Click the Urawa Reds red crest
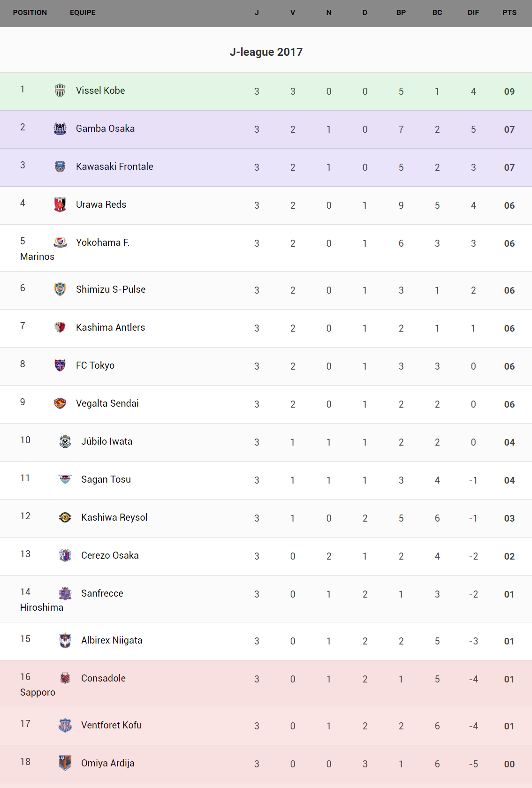Image resolution: width=532 pixels, height=788 pixels. coord(60,204)
